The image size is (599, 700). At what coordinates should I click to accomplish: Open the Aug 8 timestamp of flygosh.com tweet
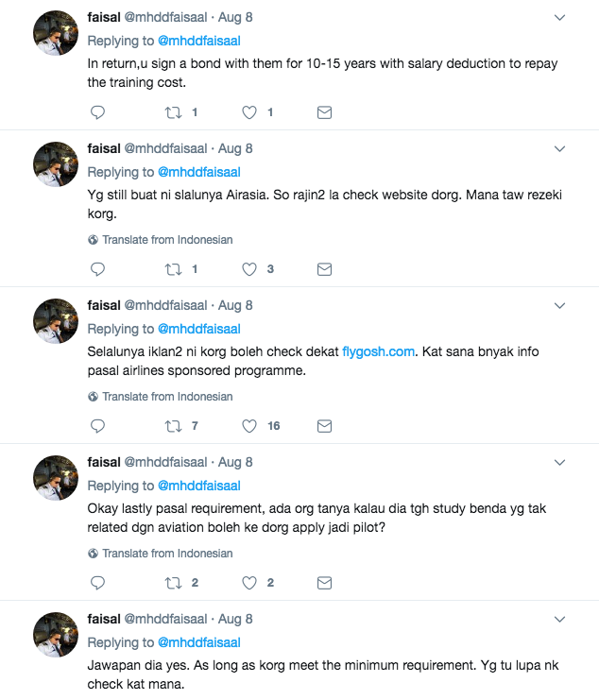[x=235, y=306]
